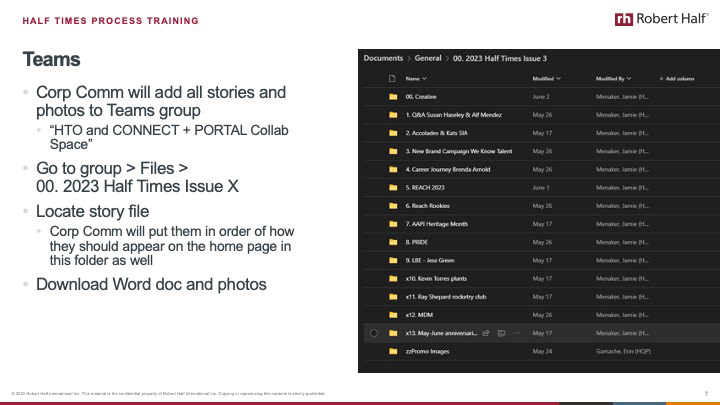Click the share icon on x13. May-June row

(x=486, y=333)
